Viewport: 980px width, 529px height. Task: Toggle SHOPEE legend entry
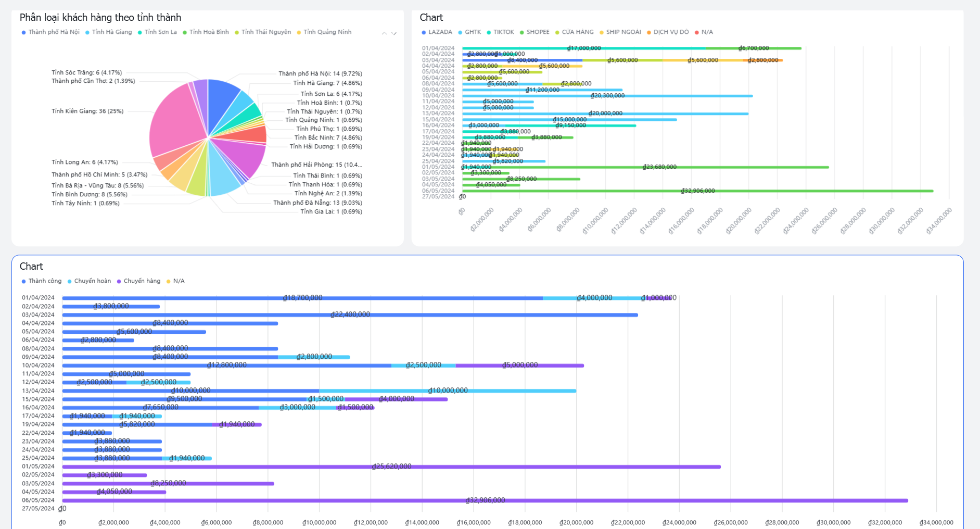pos(534,32)
